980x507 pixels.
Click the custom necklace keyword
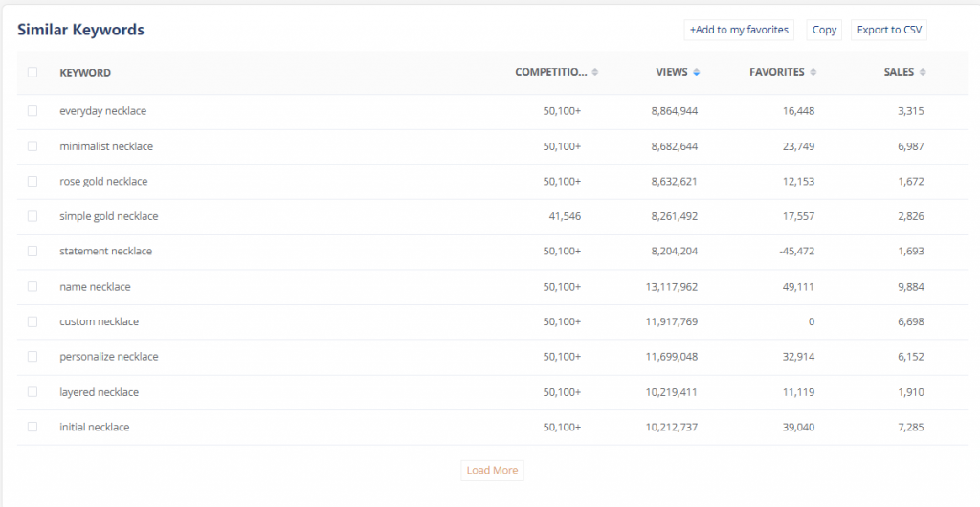[99, 321]
